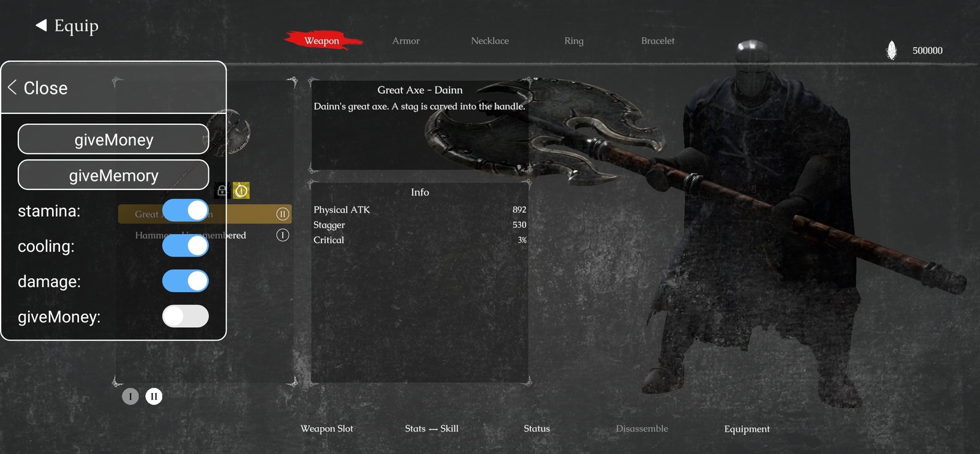Click the Great Axe - Dainn title
Screen dimensions: 980x454
tap(420, 90)
